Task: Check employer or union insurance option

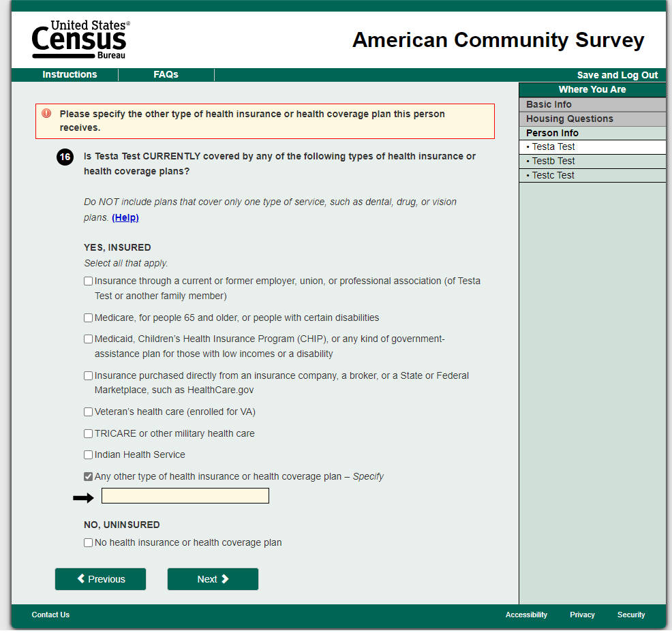Action: point(89,281)
